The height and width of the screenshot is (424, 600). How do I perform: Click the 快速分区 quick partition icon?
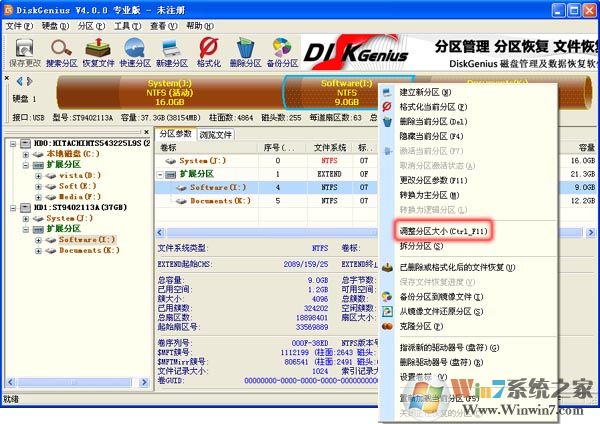pyautogui.click(x=136, y=50)
